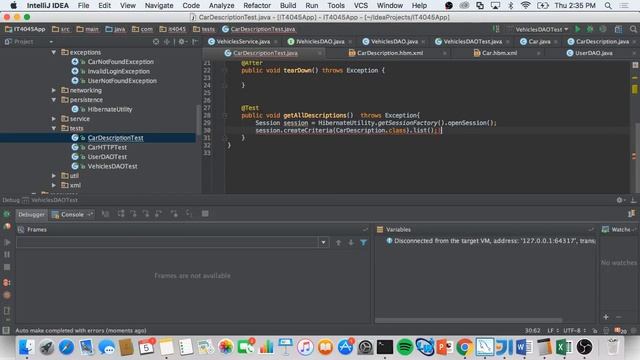Image resolution: width=640 pixels, height=360 pixels.
Task: Open HibernateUtility class in tree
Action: pyautogui.click(x=109, y=109)
